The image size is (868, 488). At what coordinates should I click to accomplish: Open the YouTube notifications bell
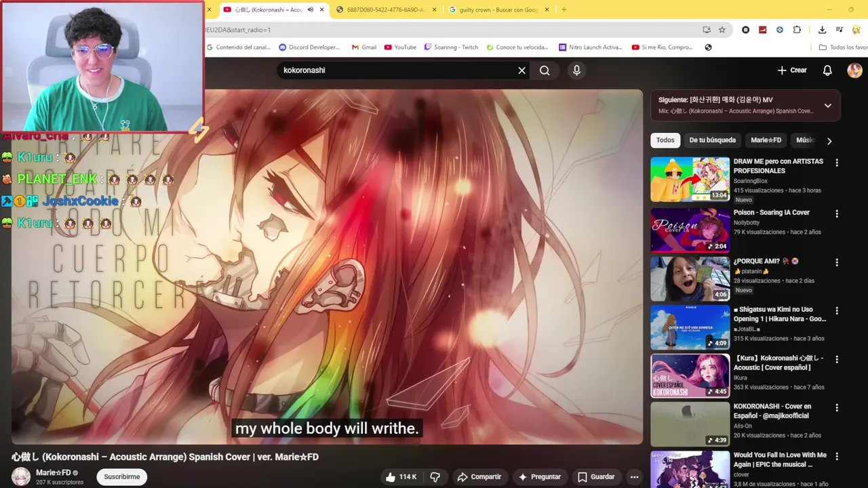827,70
